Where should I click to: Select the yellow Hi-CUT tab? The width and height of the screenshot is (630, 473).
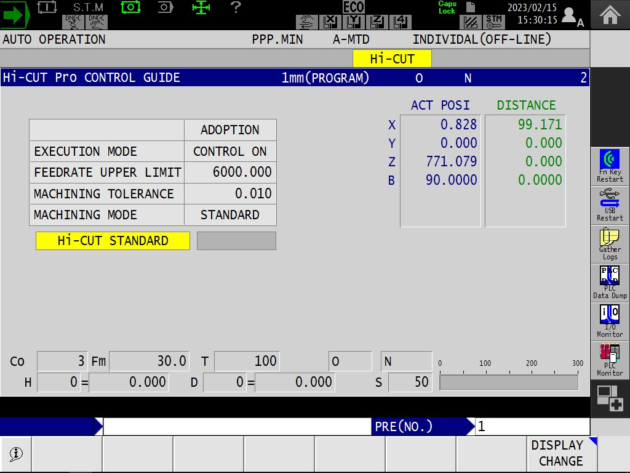tap(393, 59)
